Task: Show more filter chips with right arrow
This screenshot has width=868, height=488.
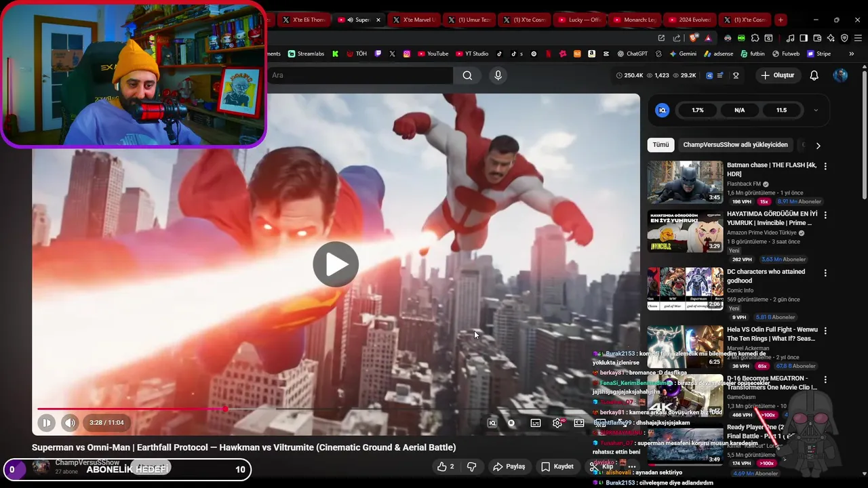Action: (x=818, y=145)
